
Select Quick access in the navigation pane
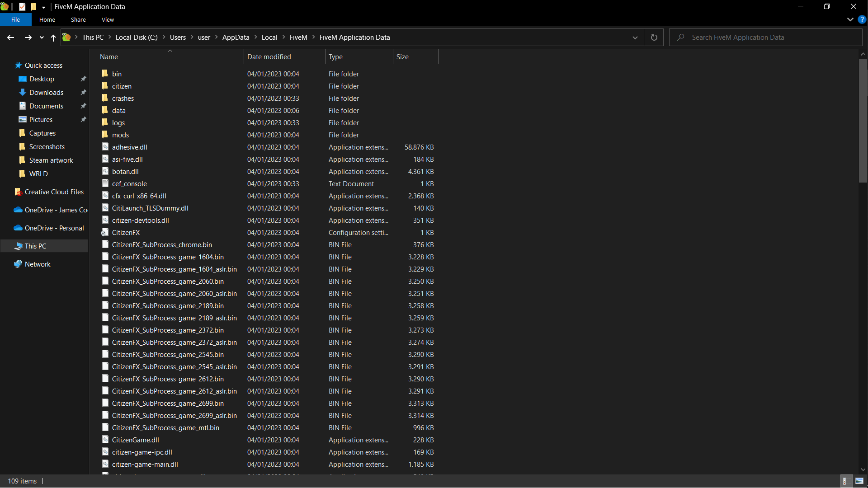coord(43,66)
